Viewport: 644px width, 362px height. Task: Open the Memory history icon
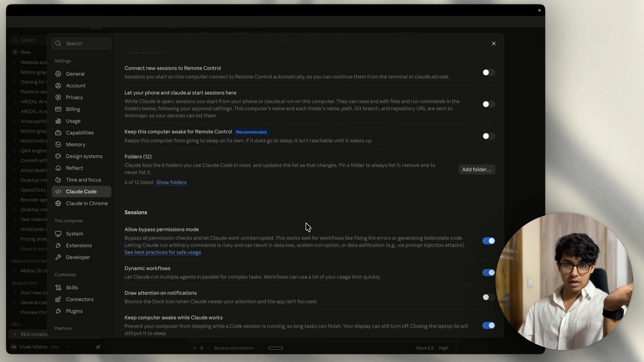tap(58, 144)
